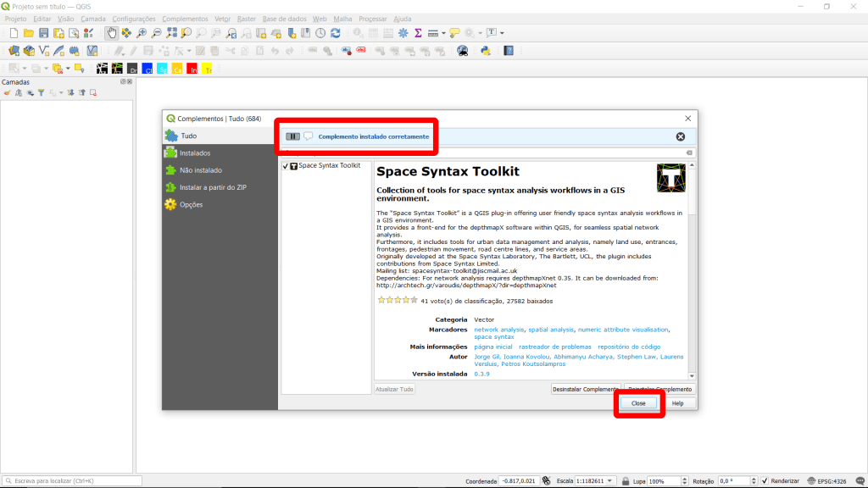
Task: Click the plugin description vertical scrollbar
Action: click(692, 271)
